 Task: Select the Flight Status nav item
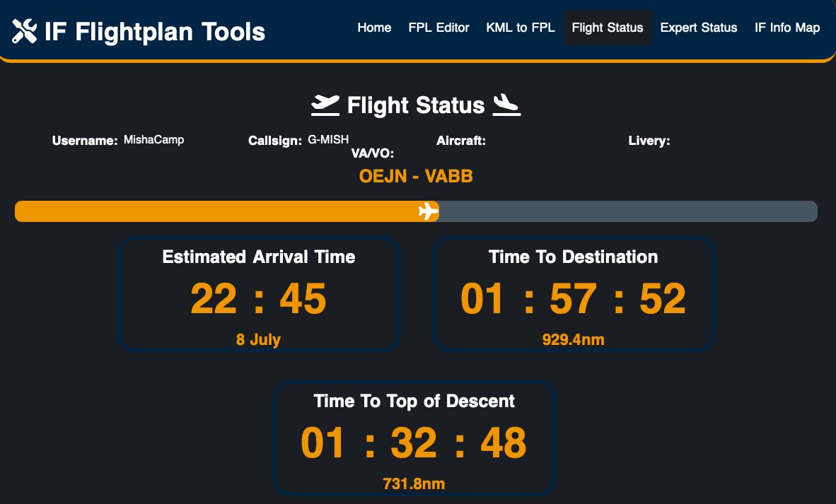608,28
